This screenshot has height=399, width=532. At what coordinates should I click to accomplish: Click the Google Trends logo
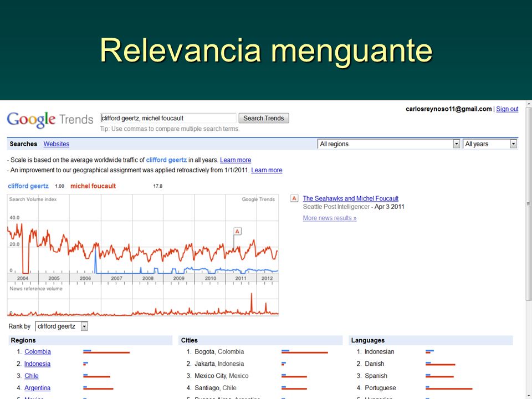[50, 120]
